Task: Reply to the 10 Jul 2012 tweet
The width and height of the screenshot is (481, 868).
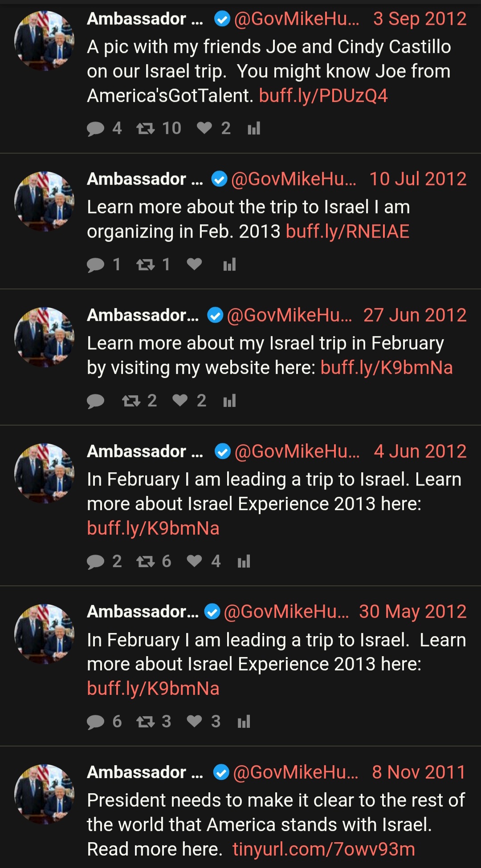Action: (95, 265)
